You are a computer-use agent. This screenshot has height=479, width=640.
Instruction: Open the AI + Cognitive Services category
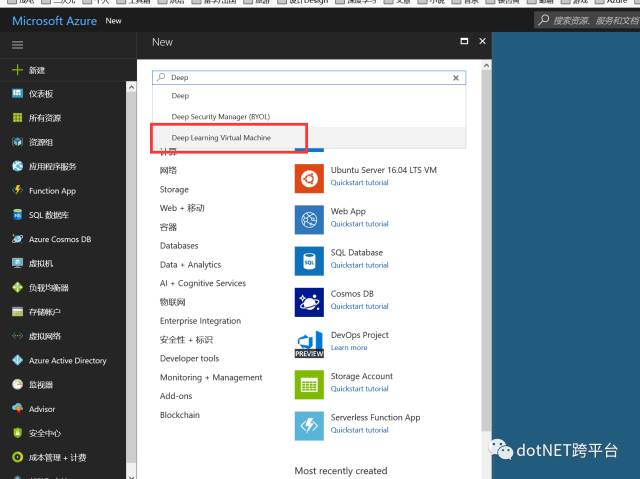(x=203, y=284)
